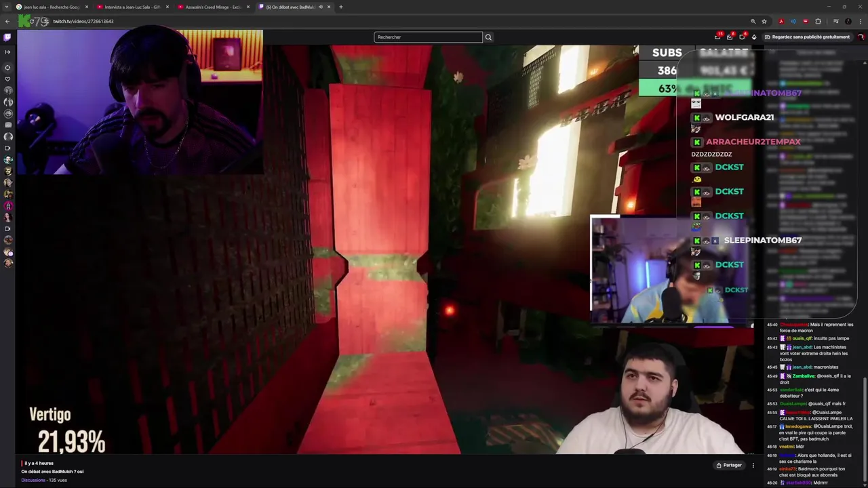Screen dimensions: 868x488
Task: Expand the left sidebar with the arrow icon
Action: 7,52
